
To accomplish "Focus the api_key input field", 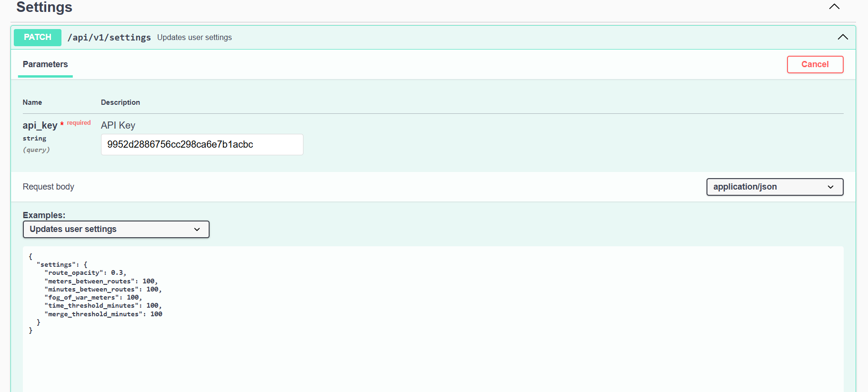I will (202, 144).
